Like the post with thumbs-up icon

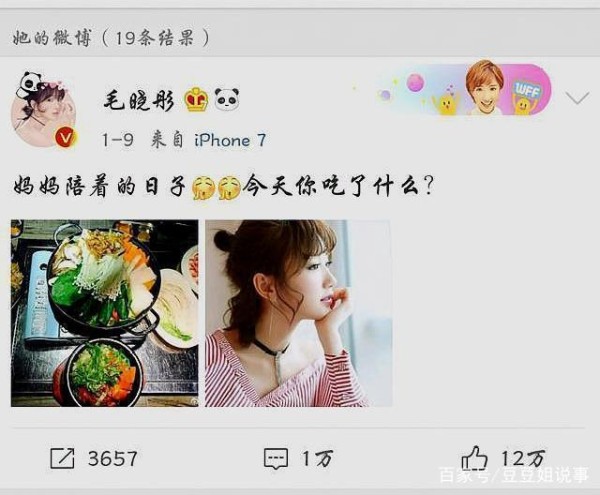[474, 458]
